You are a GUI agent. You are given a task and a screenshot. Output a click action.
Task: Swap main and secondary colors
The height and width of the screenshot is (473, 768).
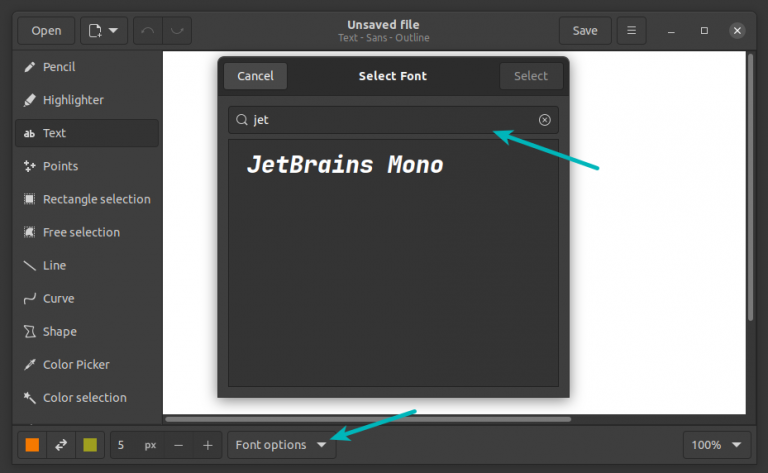point(60,445)
